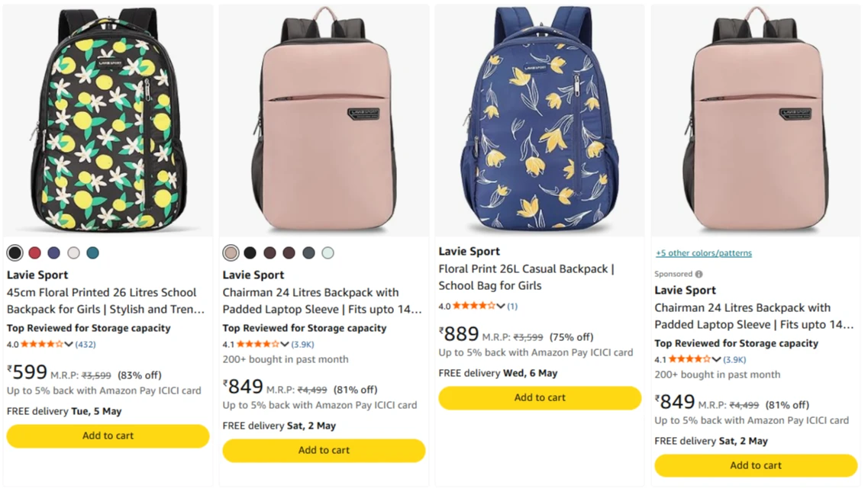The height and width of the screenshot is (495, 868).
Task: Add 45cm Floral Printed backpack to cart
Action: [x=108, y=436]
